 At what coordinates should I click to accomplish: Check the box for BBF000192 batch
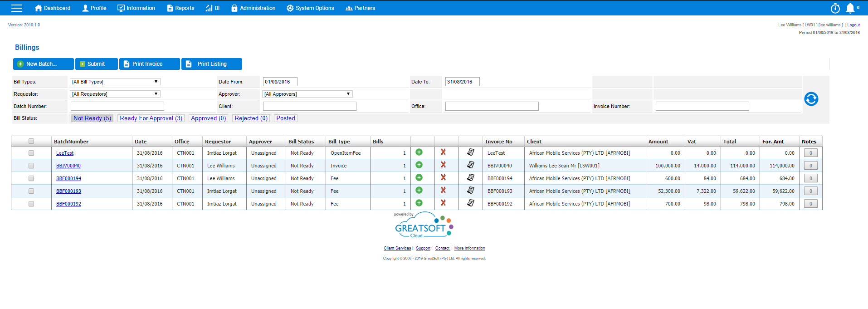31,204
